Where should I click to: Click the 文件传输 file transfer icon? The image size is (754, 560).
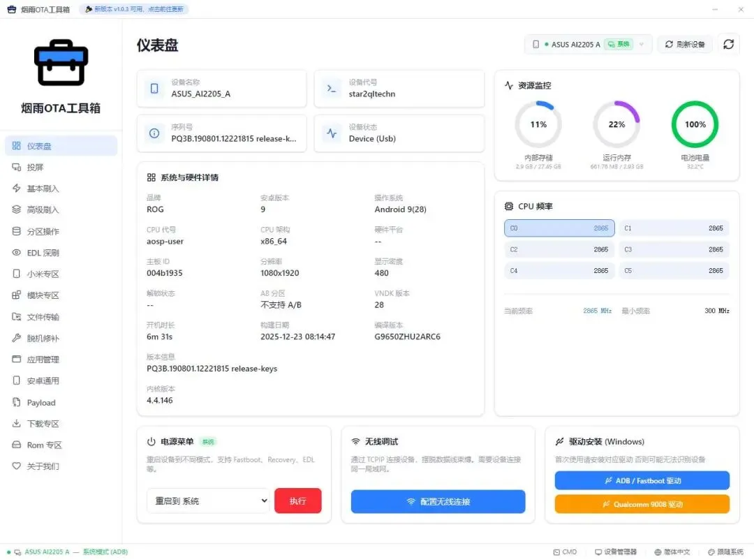[x=16, y=316]
